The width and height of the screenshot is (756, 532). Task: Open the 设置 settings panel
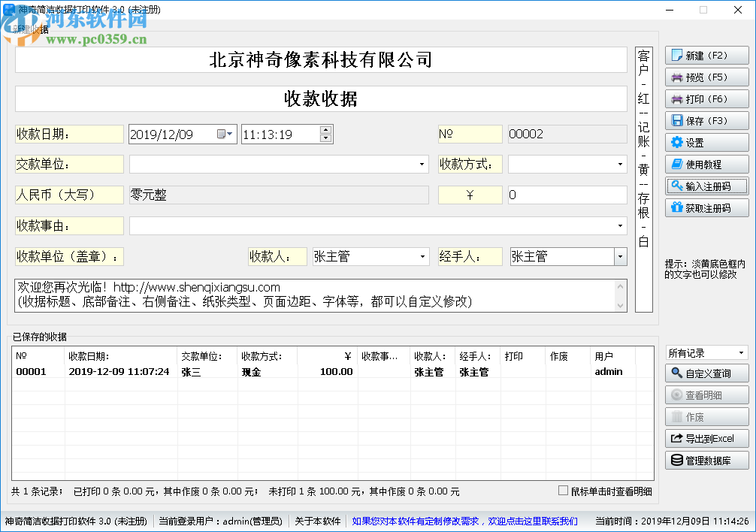coord(706,142)
